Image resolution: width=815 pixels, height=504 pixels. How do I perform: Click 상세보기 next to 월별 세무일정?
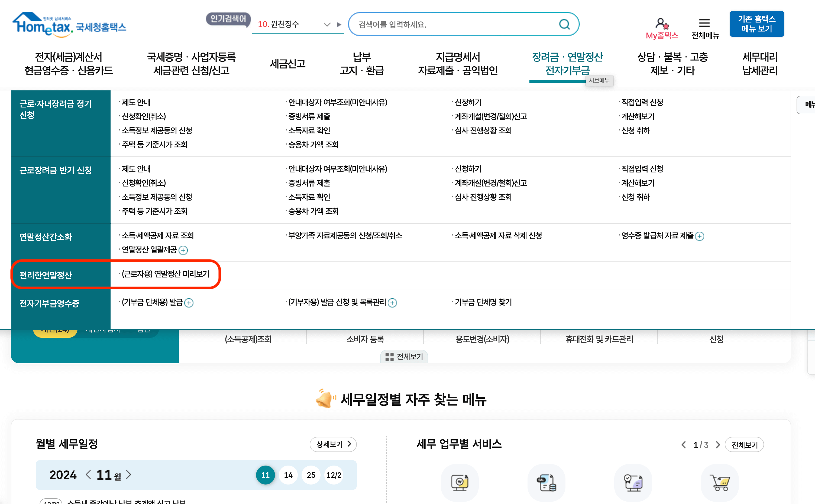pos(333,444)
